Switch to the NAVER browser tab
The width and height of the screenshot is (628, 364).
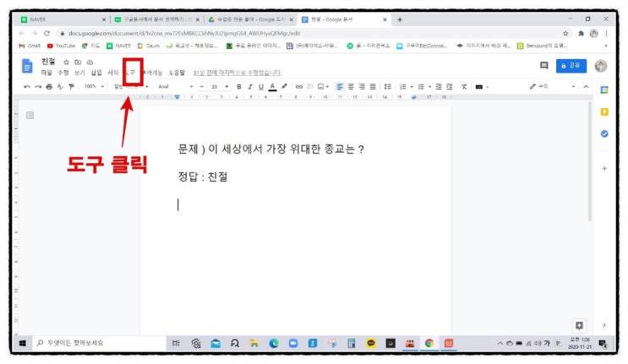[x=63, y=19]
